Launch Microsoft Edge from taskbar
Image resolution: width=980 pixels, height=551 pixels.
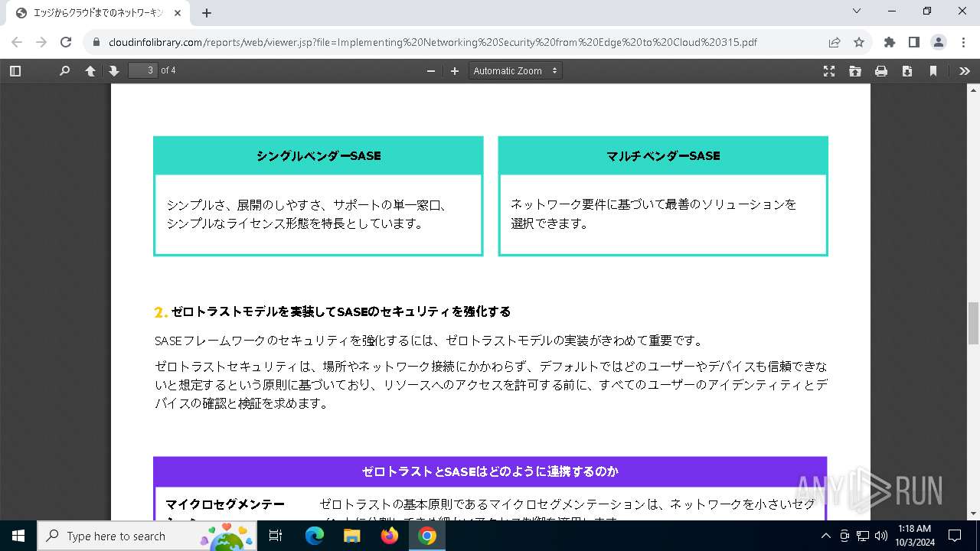coord(315,536)
